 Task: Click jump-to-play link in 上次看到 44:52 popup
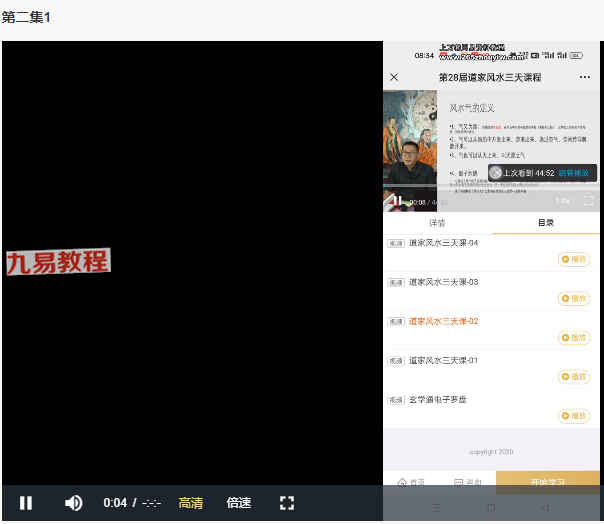pyautogui.click(x=574, y=173)
